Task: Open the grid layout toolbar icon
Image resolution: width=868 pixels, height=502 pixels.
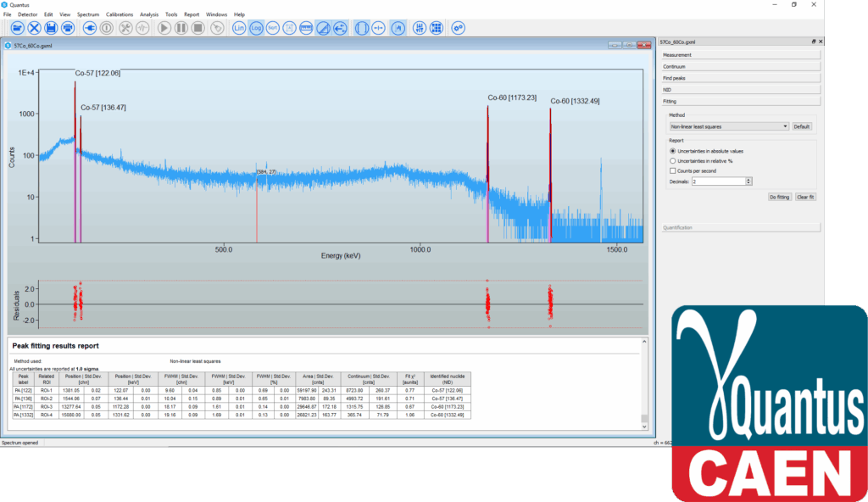Action: 437,28
